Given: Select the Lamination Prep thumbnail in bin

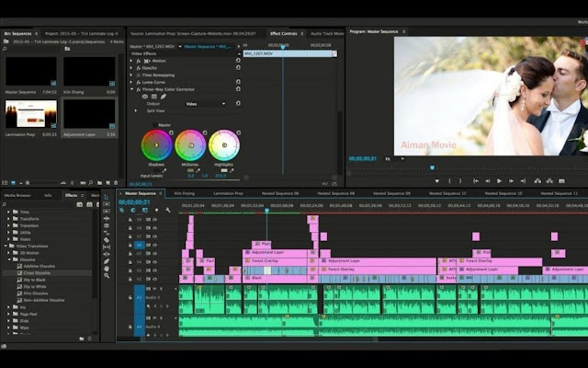Looking at the screenshot, I should pos(30,114).
